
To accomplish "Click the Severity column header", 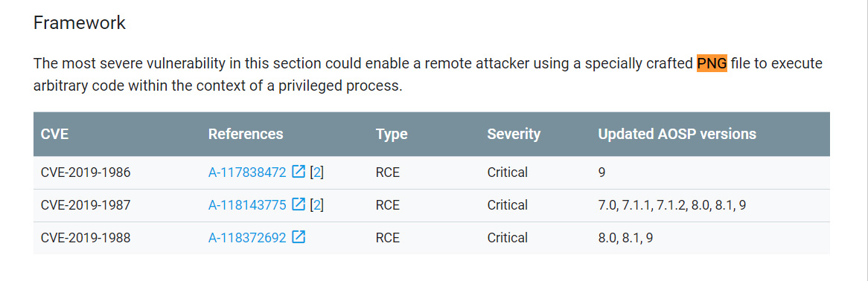I will coord(514,134).
